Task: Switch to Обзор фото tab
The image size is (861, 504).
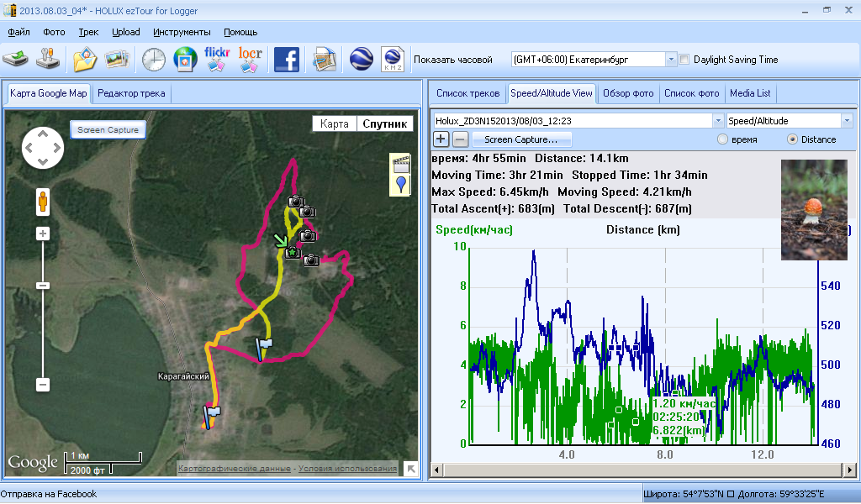Action: tap(628, 93)
